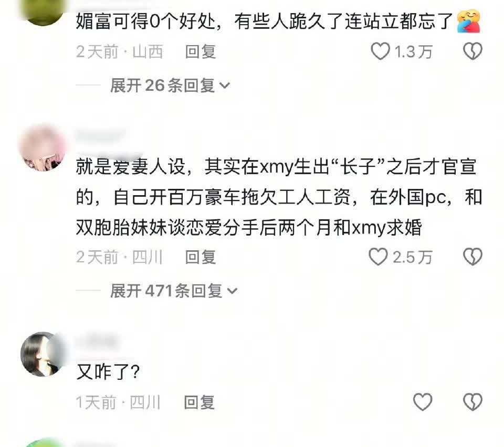Open blurred username above 又咋了 comment
Screen dimensions: 504x447
point(96,341)
